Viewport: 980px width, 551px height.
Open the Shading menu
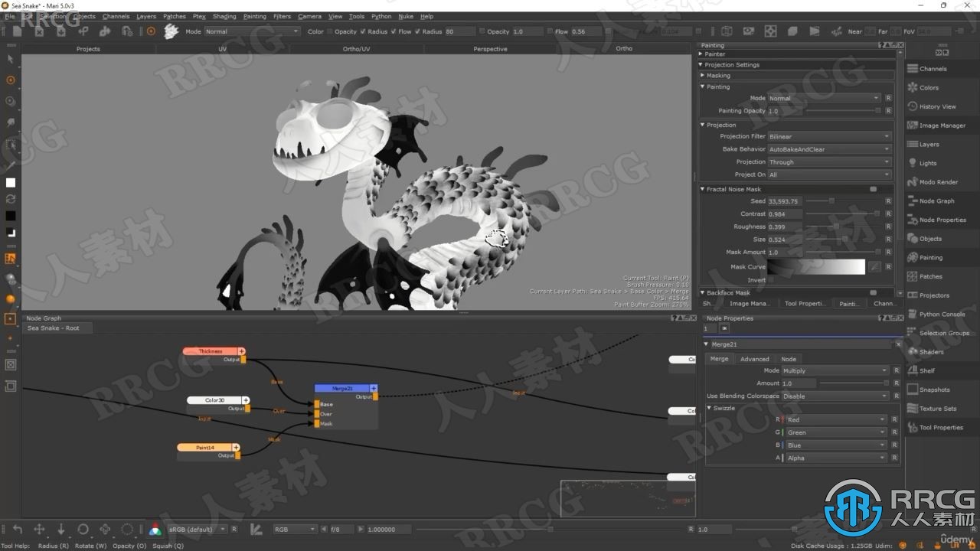[x=224, y=16]
